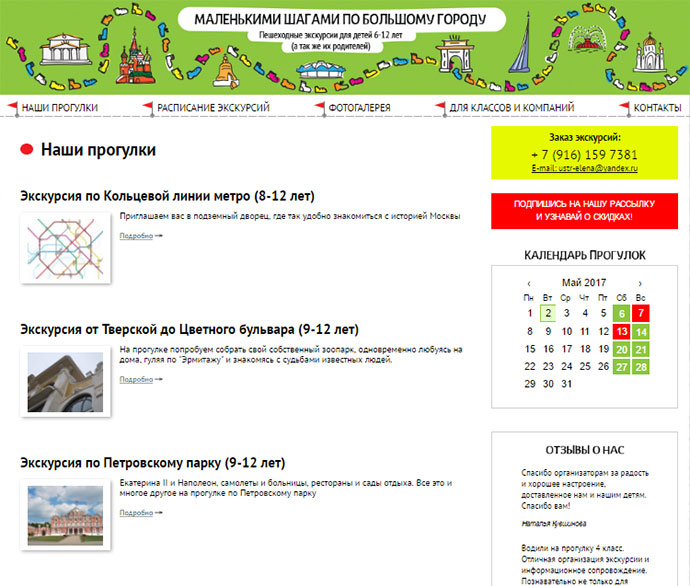
Task: Click the space monument spire icon in header
Action: tap(521, 43)
